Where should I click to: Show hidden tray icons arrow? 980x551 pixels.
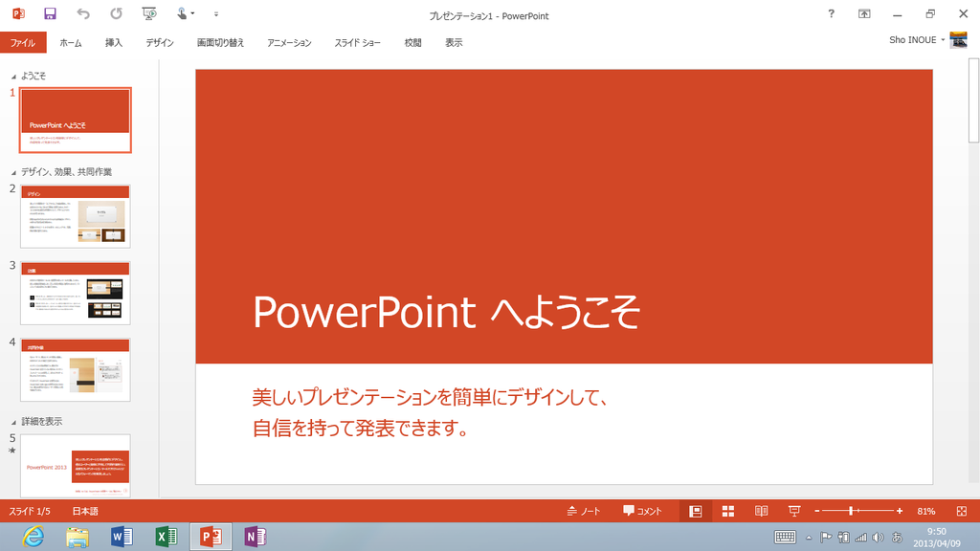pyautogui.click(x=809, y=538)
